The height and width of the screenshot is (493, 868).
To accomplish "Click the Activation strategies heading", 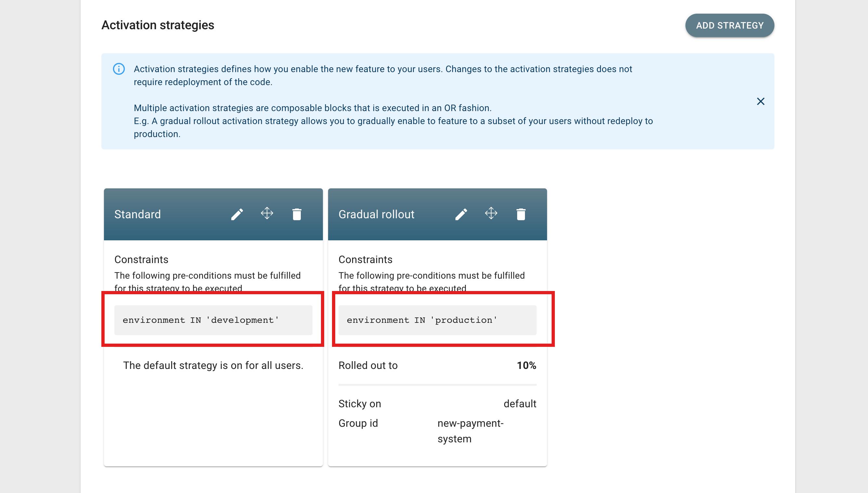I will (x=158, y=25).
